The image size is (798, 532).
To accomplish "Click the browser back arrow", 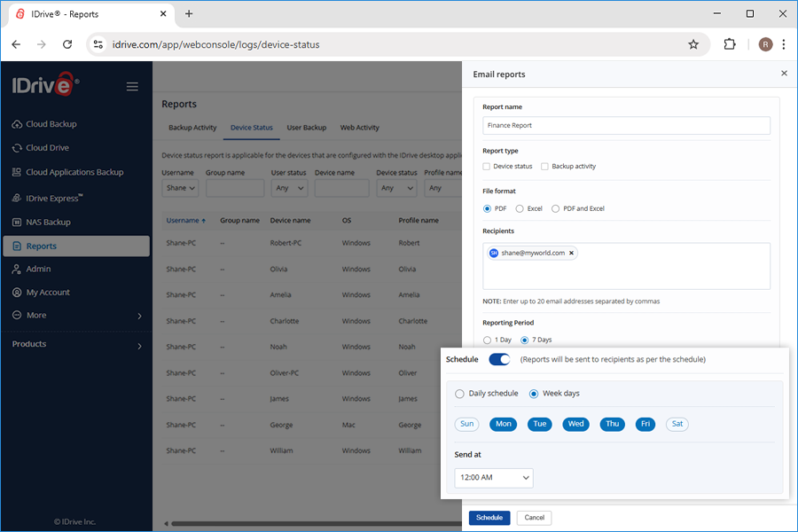I will tap(16, 44).
